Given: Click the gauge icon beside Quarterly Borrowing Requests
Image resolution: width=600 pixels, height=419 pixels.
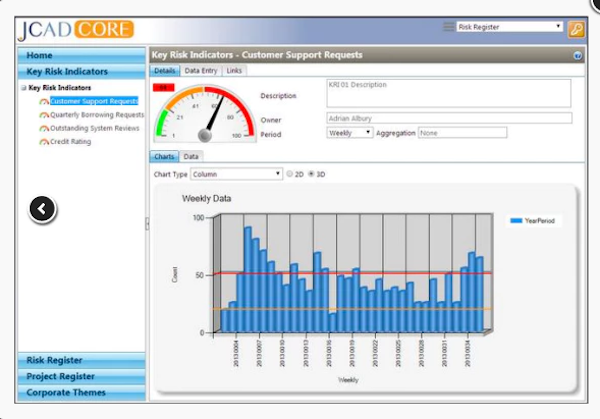Looking at the screenshot, I should 44,115.
